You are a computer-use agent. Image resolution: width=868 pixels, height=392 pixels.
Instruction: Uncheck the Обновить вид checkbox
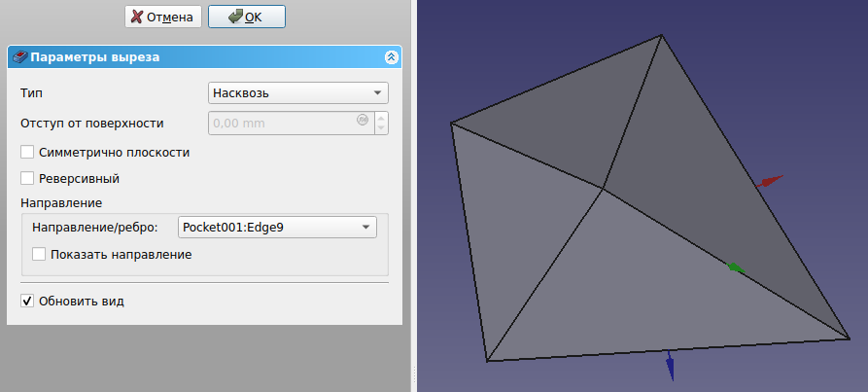click(27, 302)
